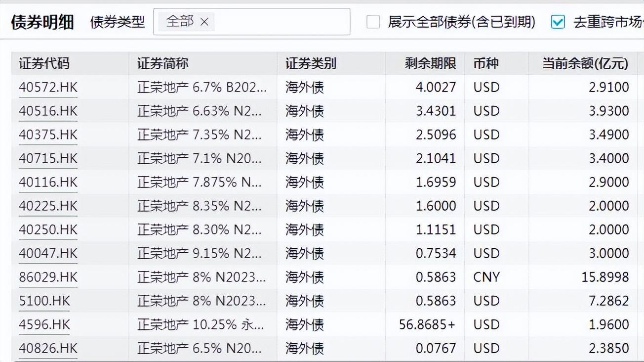The width and height of the screenshot is (644, 362).
Task: Click remaining term value 0.7534
Action: (436, 254)
